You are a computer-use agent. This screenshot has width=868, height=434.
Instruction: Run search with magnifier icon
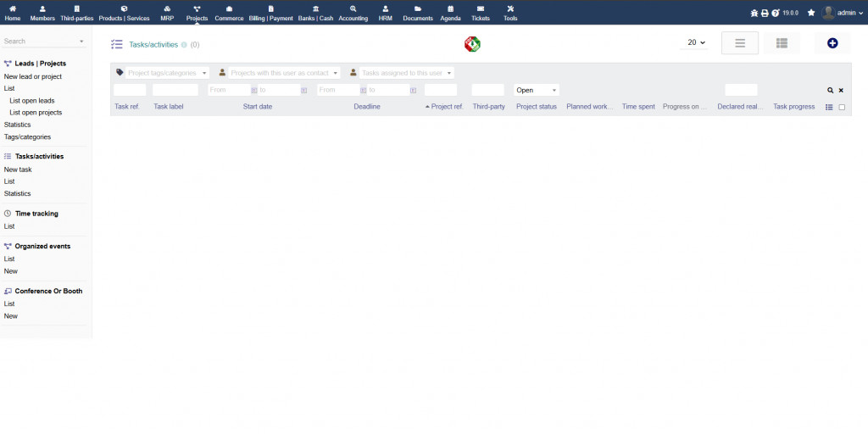(x=831, y=90)
